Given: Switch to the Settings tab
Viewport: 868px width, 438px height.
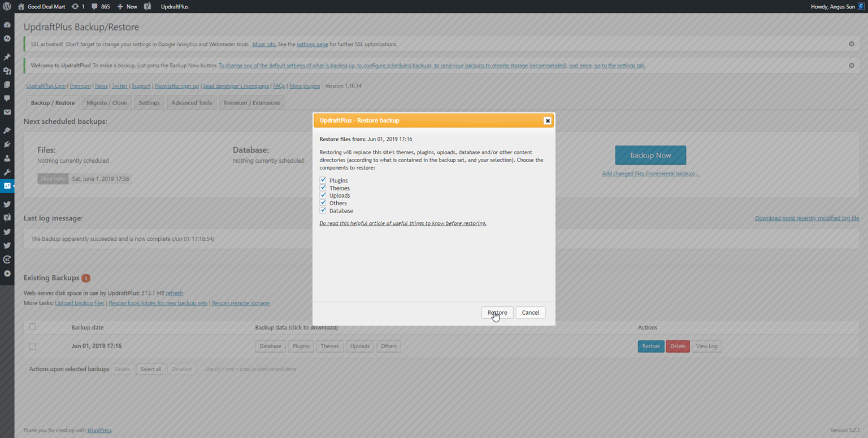Looking at the screenshot, I should pos(149,103).
